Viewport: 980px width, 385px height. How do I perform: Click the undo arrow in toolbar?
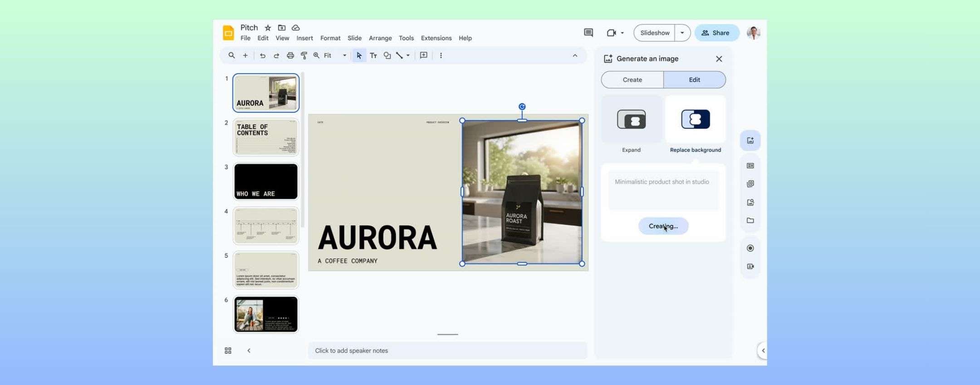pos(262,55)
